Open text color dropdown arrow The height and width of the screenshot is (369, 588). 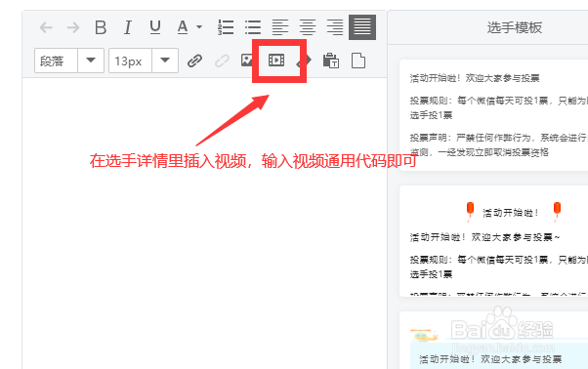click(x=199, y=27)
